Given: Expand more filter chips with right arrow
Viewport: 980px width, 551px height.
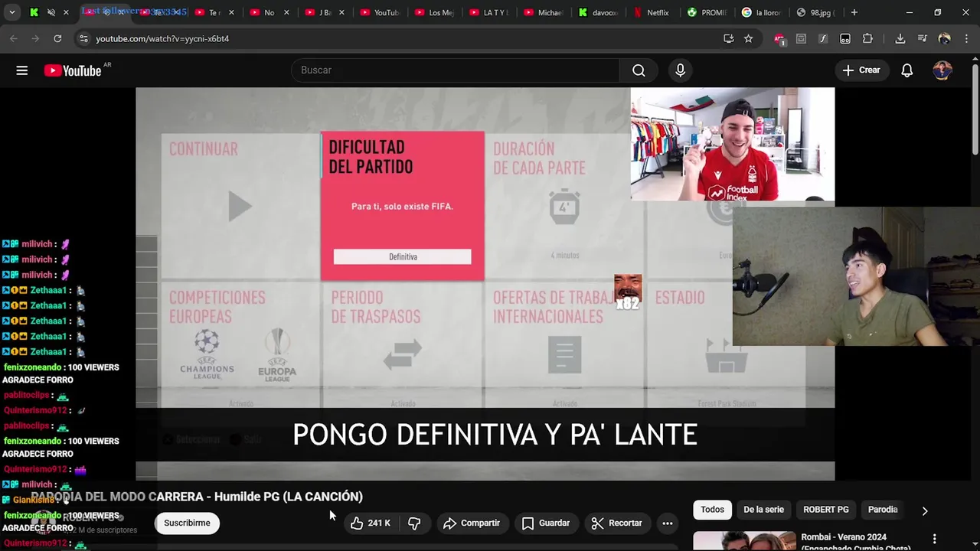Looking at the screenshot, I should point(924,510).
